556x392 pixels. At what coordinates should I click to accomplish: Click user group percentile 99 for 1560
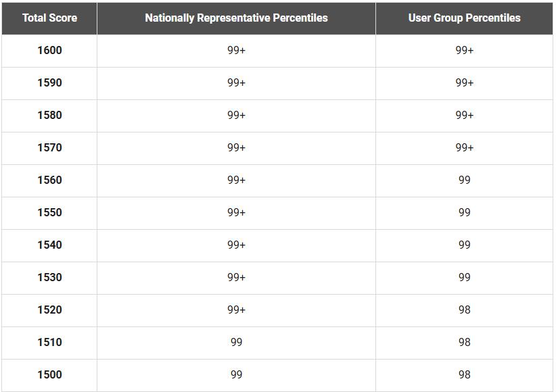[x=464, y=180]
